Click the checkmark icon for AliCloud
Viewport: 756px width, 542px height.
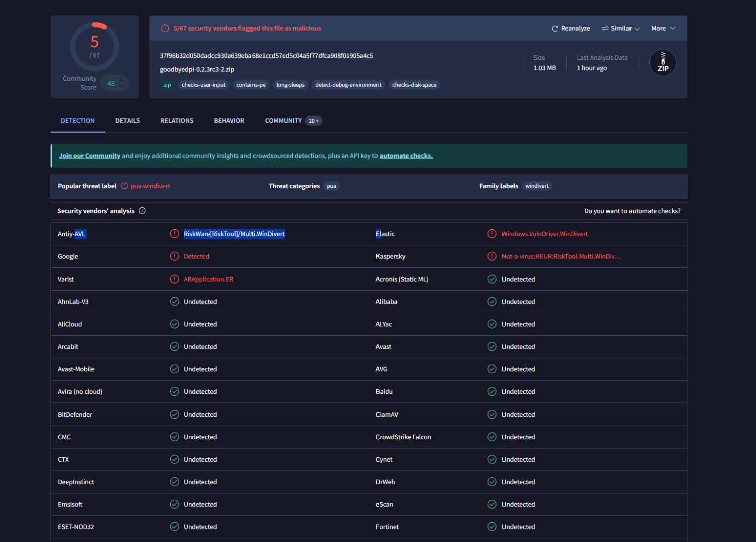[174, 324]
